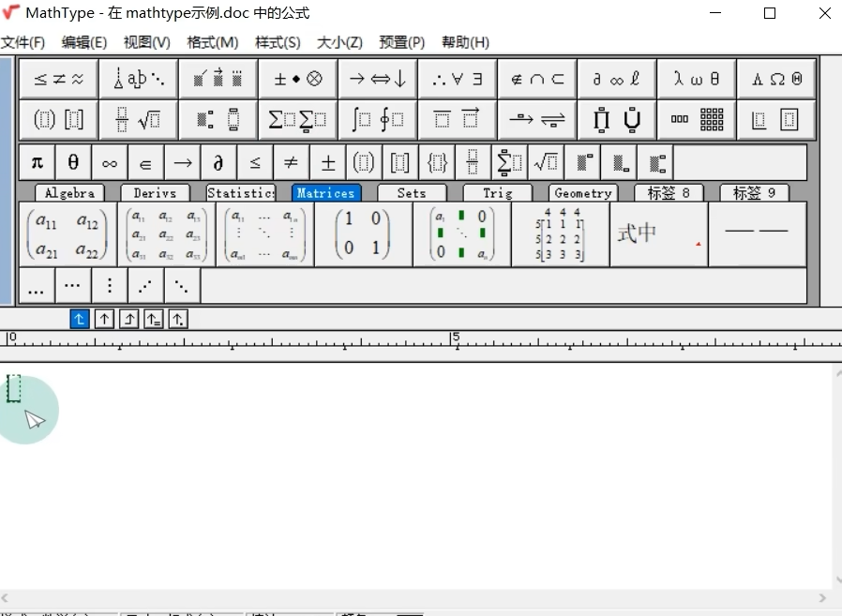Insert the vertical ellipsis symbol

click(110, 286)
